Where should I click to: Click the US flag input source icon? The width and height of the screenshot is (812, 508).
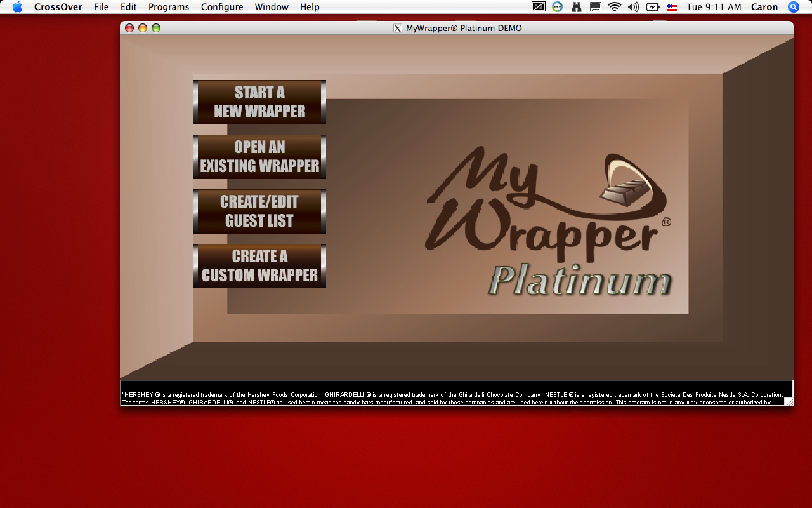click(x=672, y=7)
